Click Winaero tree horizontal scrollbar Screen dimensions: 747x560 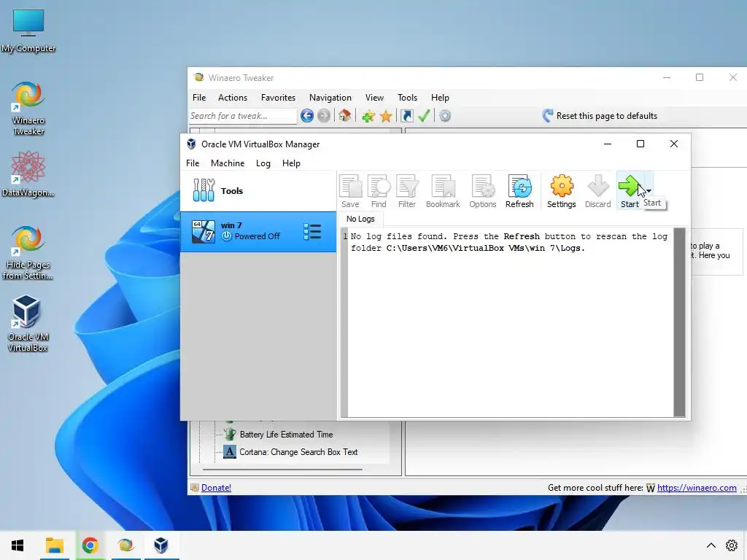click(x=282, y=470)
